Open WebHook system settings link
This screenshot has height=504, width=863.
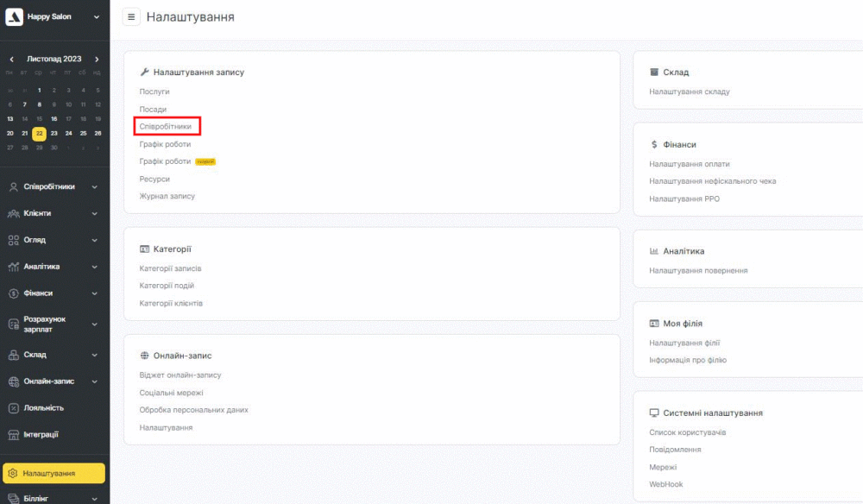tap(666, 484)
